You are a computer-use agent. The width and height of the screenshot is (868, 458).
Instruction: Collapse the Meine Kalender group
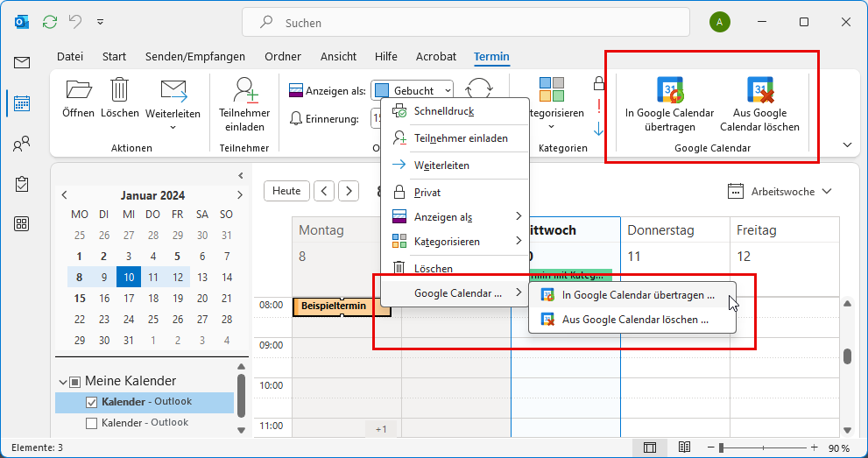coord(62,382)
